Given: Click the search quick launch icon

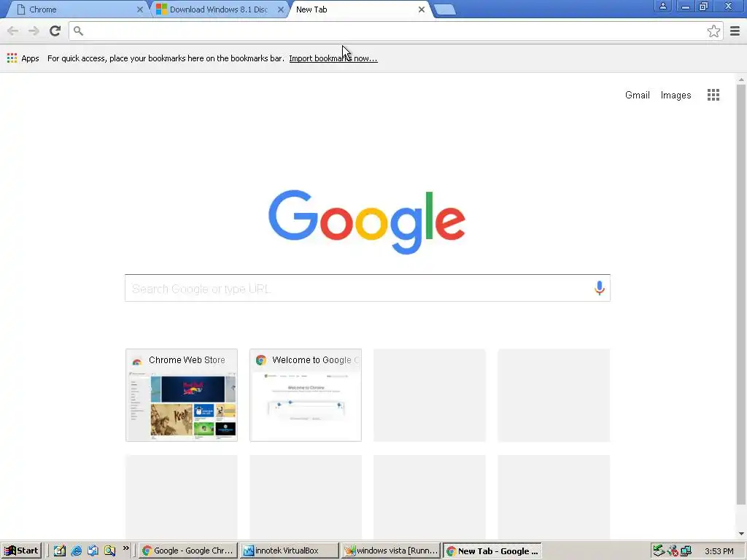Looking at the screenshot, I should click(x=110, y=551).
